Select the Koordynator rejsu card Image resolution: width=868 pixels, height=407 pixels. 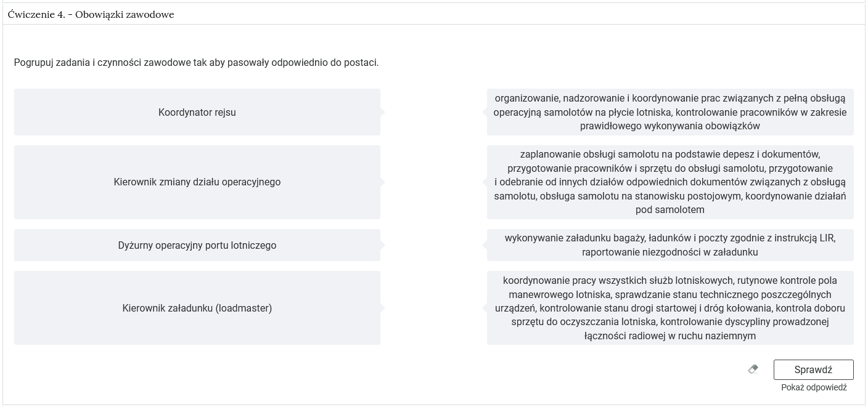[x=197, y=112]
